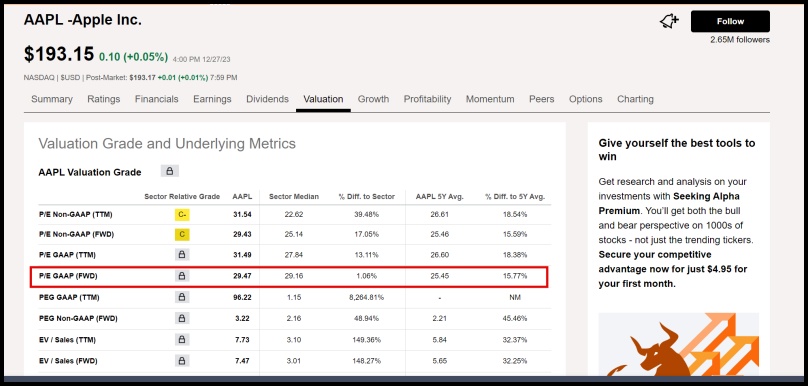Switch to the Growth tab
Screen dimensions: 808x386
(374, 99)
